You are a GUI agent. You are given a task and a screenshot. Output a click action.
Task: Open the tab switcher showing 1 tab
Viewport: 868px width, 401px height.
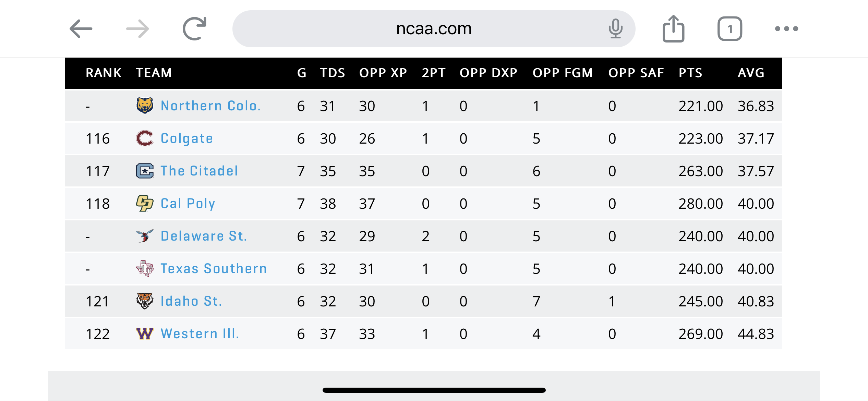[x=730, y=29]
